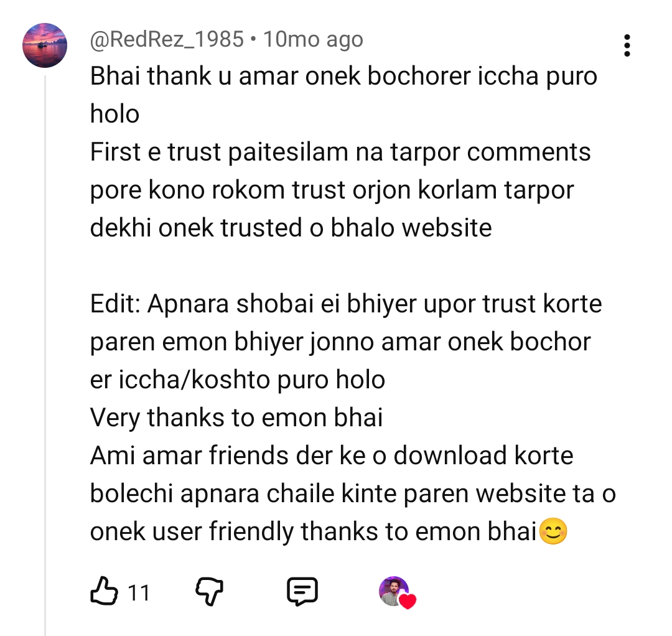Click the like count 11
The image size is (672, 636).
(139, 593)
